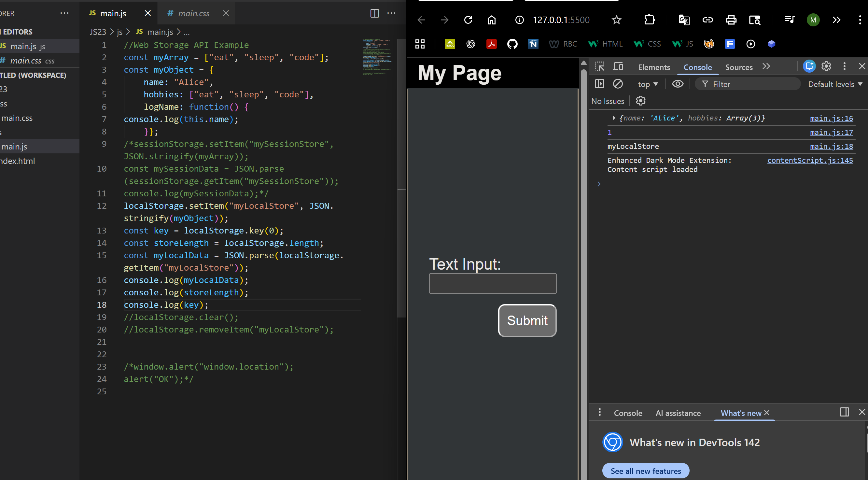Image resolution: width=868 pixels, height=480 pixels.
Task: Open the top frame context dropdown
Action: (647, 84)
